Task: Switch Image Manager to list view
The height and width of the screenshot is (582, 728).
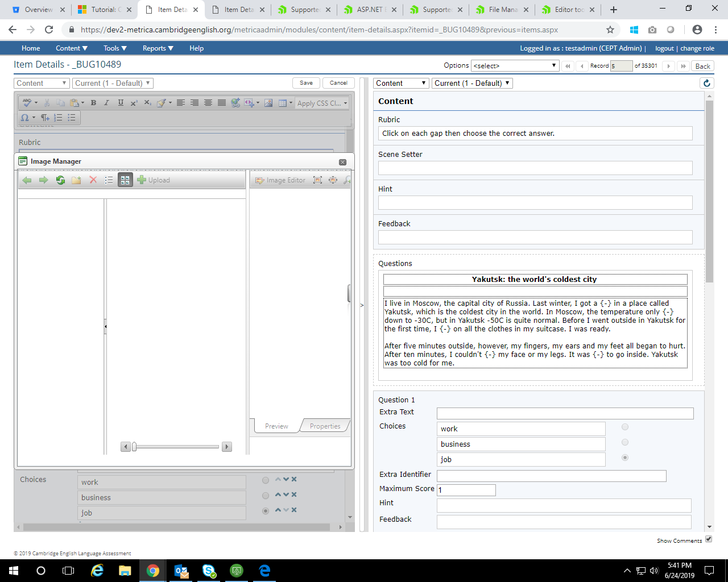Action: (x=109, y=180)
